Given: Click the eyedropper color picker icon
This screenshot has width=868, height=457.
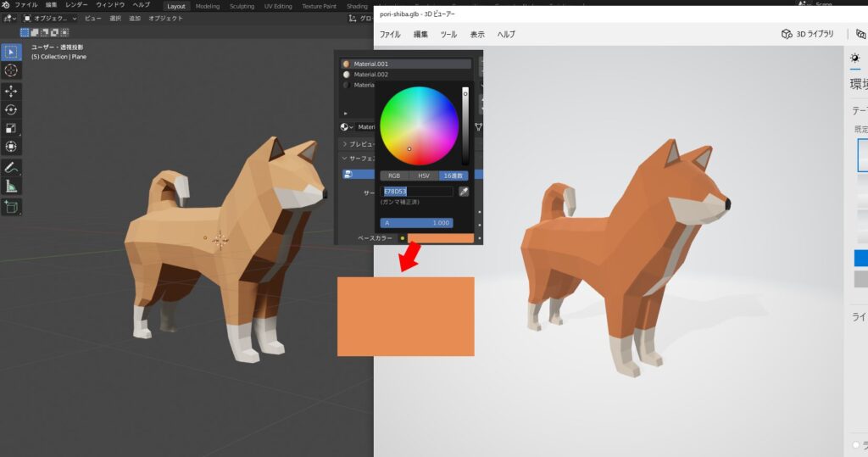Looking at the screenshot, I should 464,192.
